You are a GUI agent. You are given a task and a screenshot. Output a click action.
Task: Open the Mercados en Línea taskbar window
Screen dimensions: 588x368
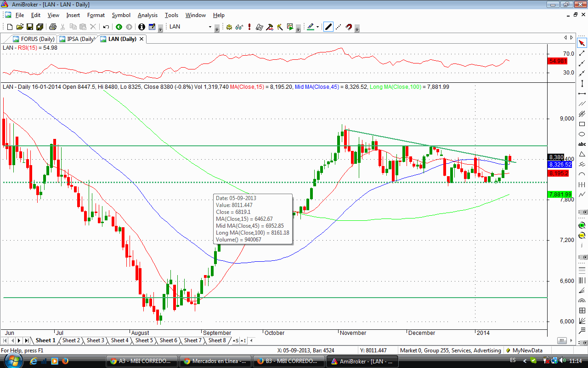[215, 361]
